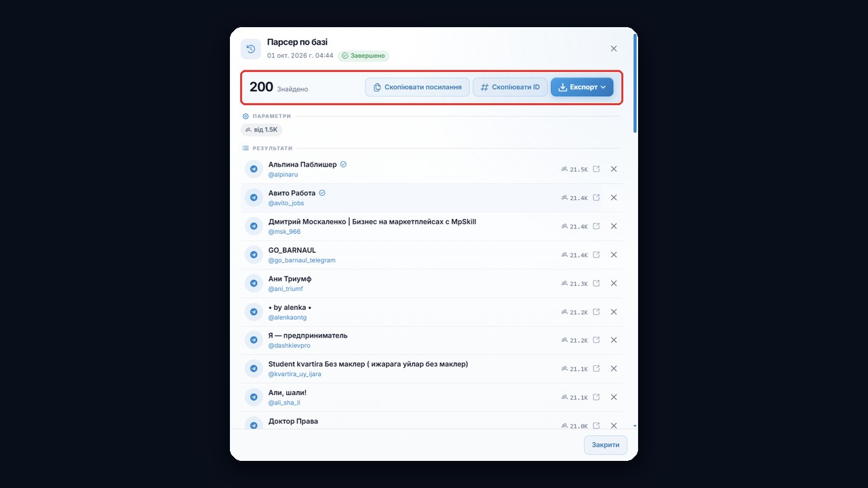868x488 pixels.
Task: Click Скопіювати посилання button
Action: [x=417, y=87]
